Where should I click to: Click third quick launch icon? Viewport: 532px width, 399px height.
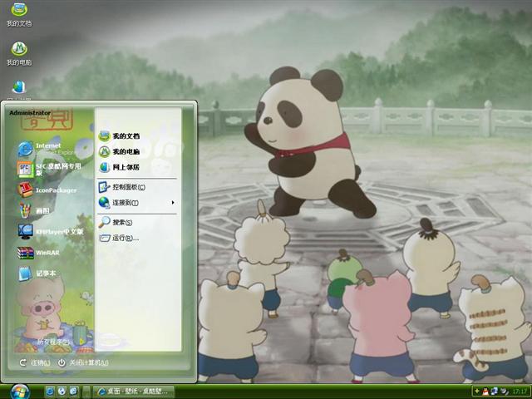coord(74,392)
